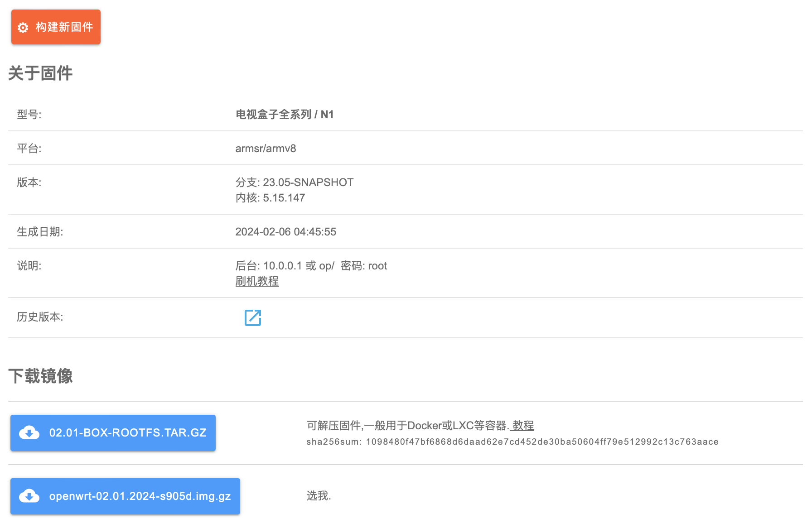Click cloud download icon for s905d.img.gz
Screen dimensions: 812x528
[x=29, y=496]
